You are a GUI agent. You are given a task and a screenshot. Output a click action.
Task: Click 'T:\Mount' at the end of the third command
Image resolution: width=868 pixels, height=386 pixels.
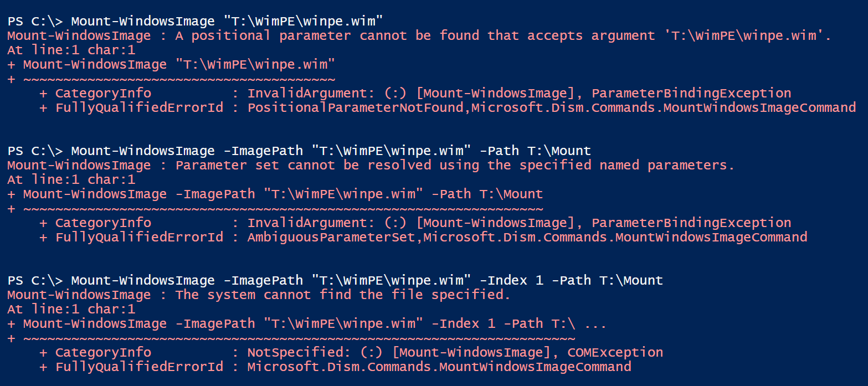click(631, 280)
